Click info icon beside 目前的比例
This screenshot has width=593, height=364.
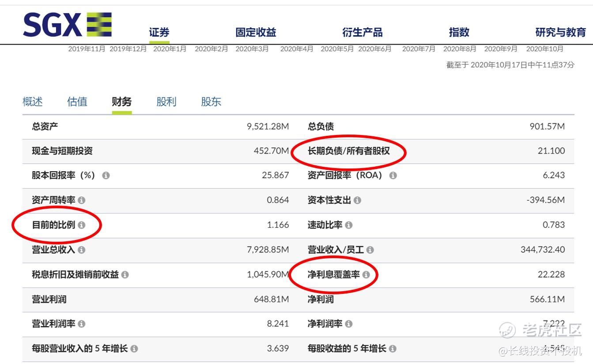click(81, 225)
